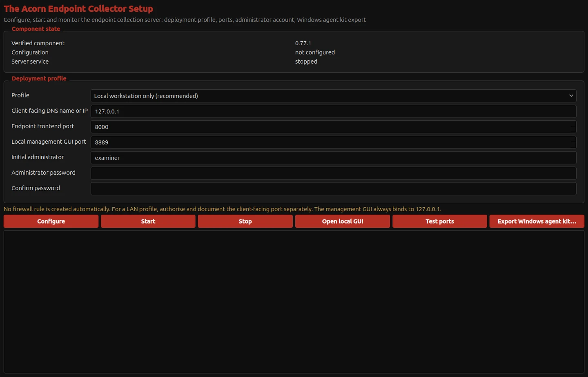Click the 'Profile' label
The height and width of the screenshot is (377, 588).
tap(20, 95)
